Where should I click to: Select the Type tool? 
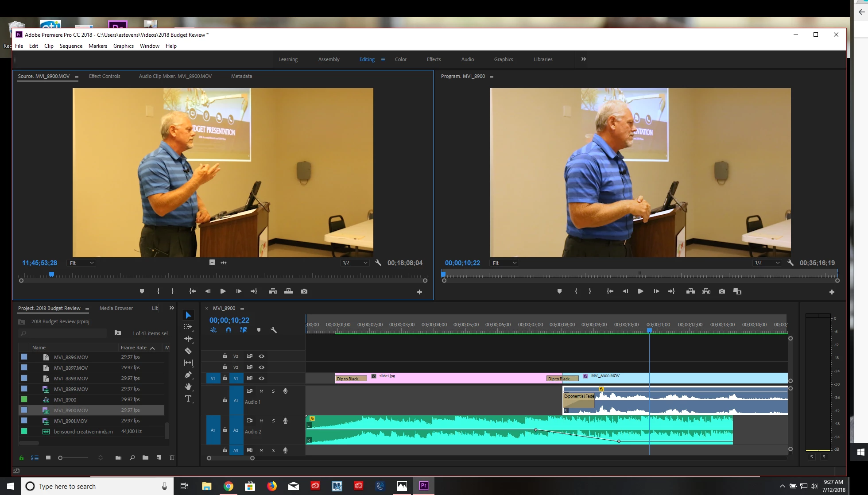[188, 398]
